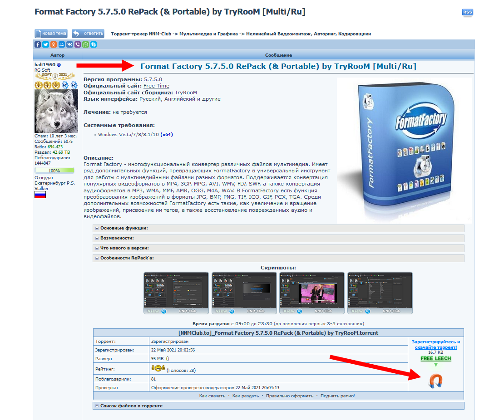
Task: Open the RSS feed icon
Action: tap(467, 12)
